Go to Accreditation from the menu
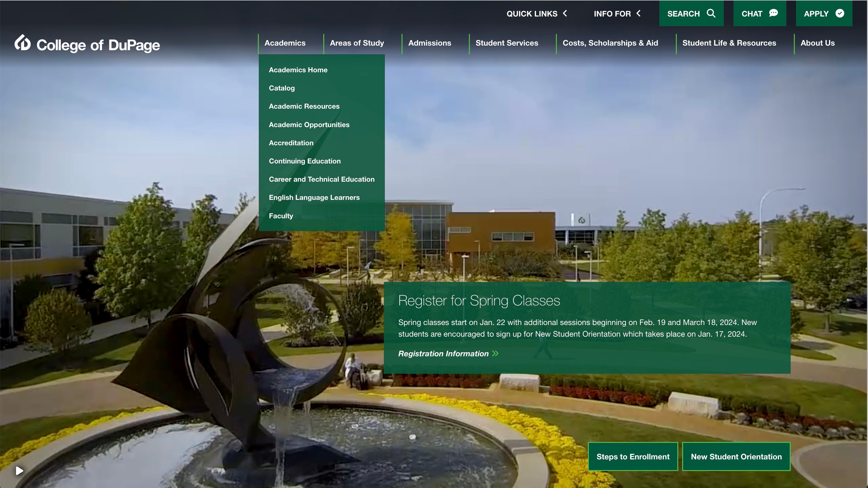868x488 pixels. [291, 143]
